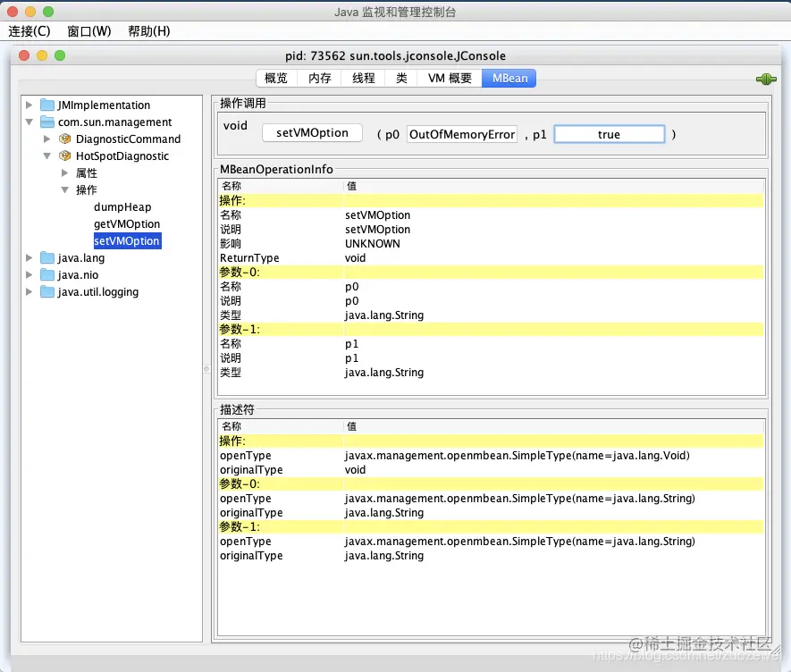Image resolution: width=791 pixels, height=672 pixels.
Task: Click the p1 true input field
Action: pos(609,134)
